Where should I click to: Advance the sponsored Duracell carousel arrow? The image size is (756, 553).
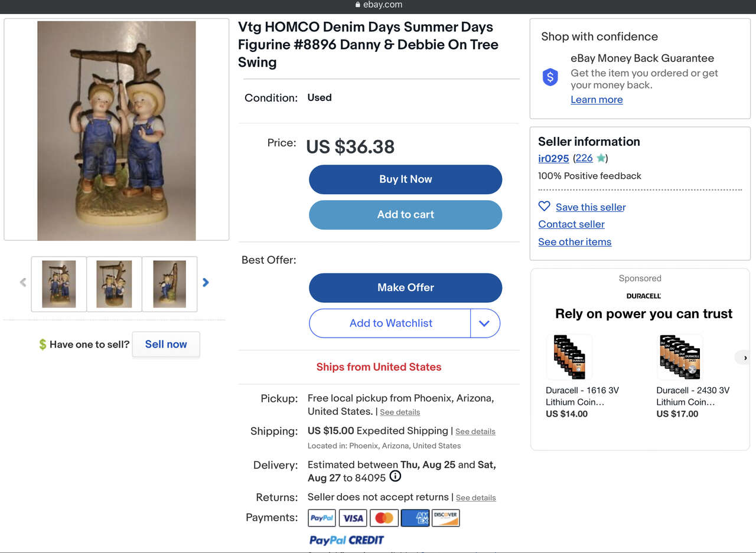(x=745, y=358)
